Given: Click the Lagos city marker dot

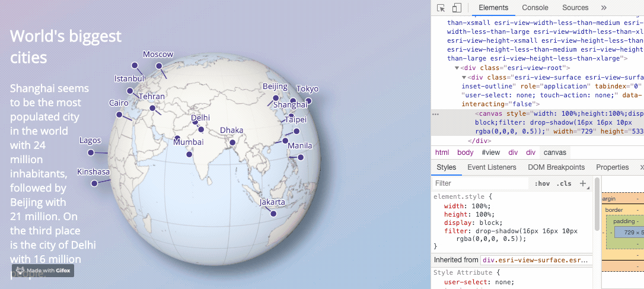Looking at the screenshot, I should pos(91,153).
